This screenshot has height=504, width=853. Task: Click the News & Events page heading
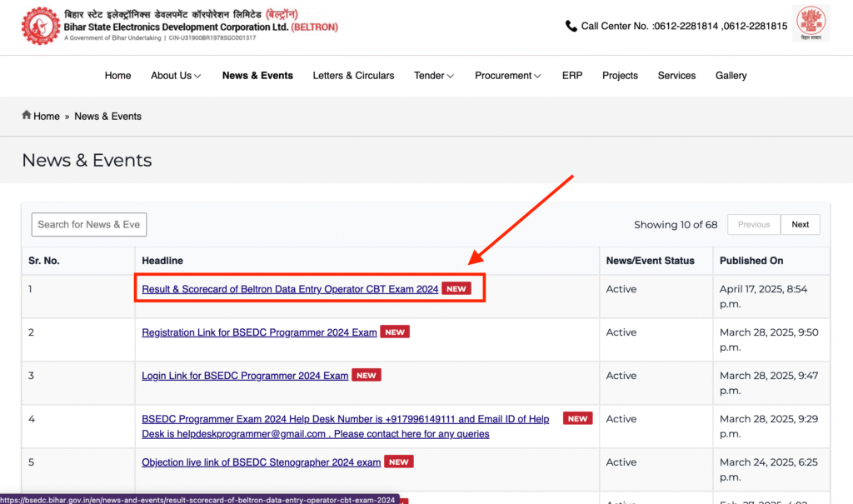pos(87,160)
